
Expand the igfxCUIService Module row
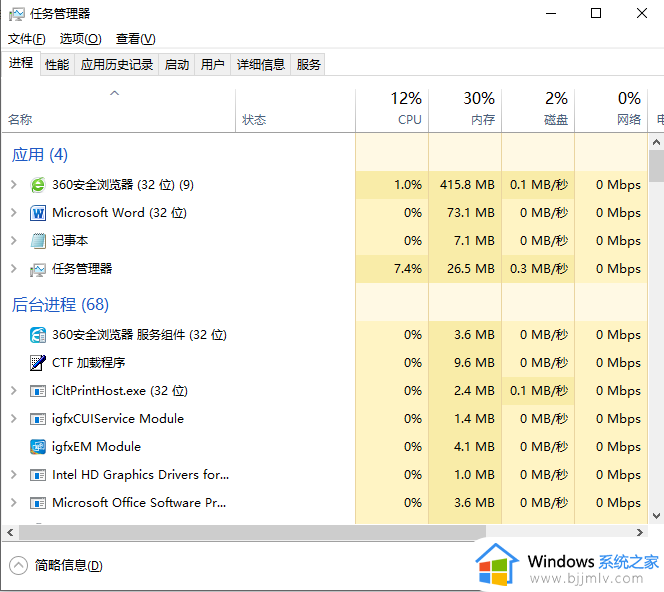tap(14, 418)
